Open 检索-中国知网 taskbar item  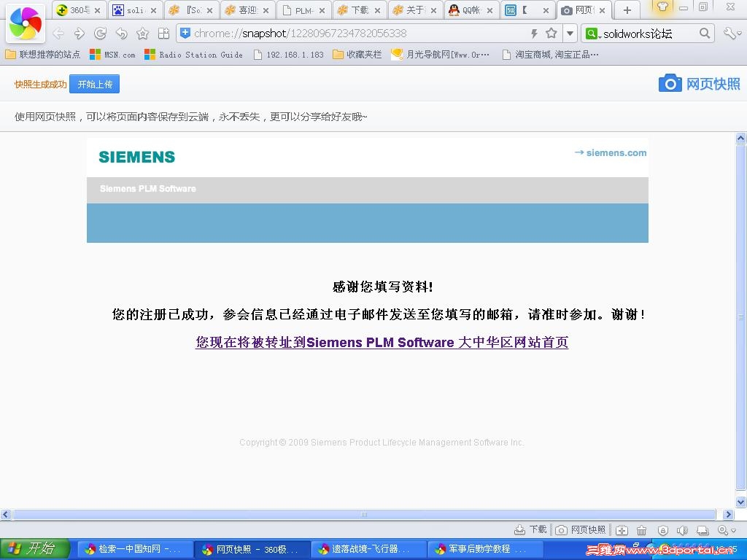point(134,549)
